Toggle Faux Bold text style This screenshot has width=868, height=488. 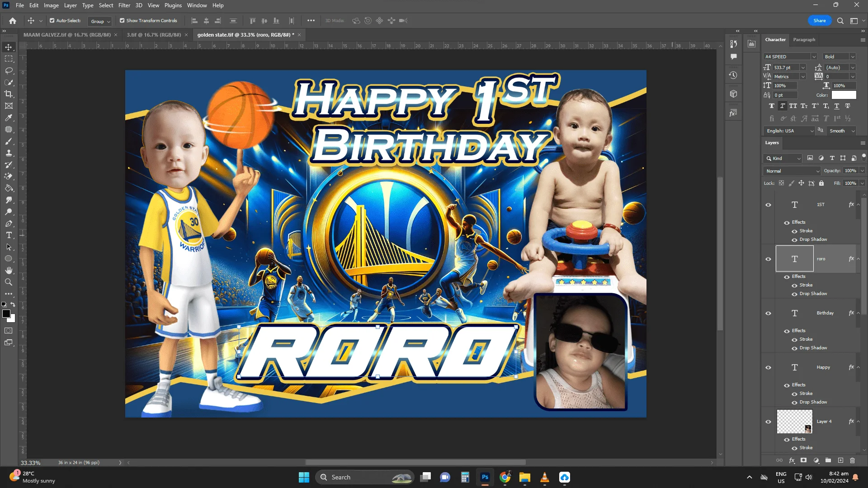[772, 106]
